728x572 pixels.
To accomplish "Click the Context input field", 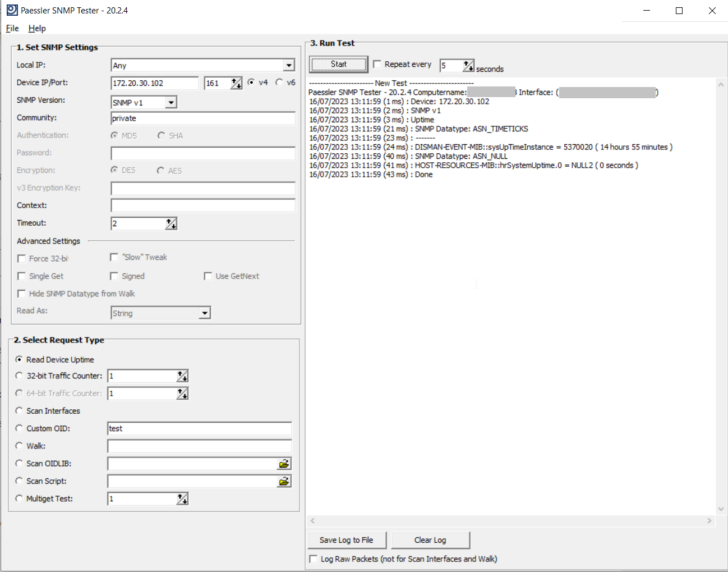I will click(x=203, y=205).
